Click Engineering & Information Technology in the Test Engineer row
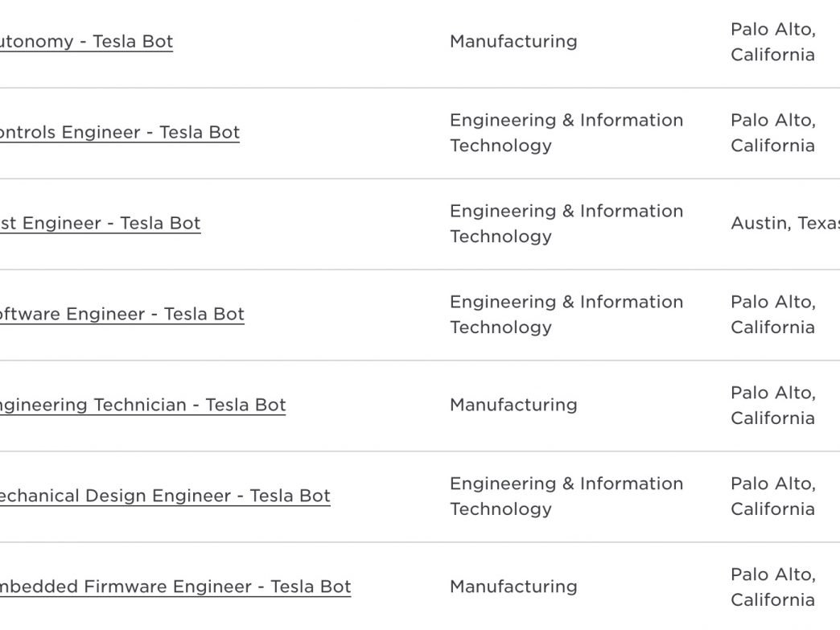This screenshot has height=630, width=840. [x=566, y=224]
